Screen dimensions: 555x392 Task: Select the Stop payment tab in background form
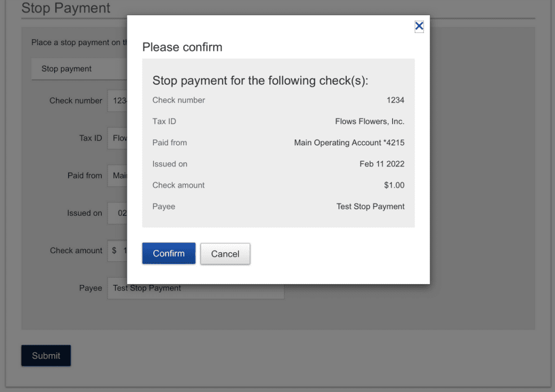click(79, 69)
